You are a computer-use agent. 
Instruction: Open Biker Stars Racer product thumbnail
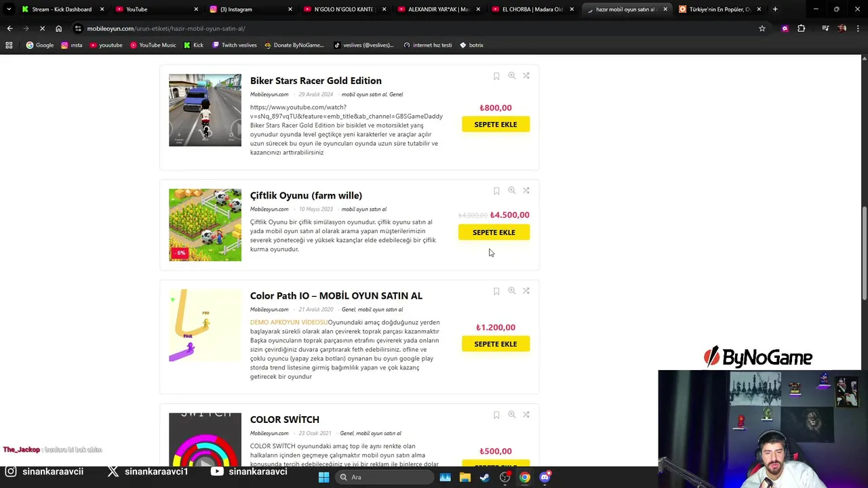[x=205, y=110]
